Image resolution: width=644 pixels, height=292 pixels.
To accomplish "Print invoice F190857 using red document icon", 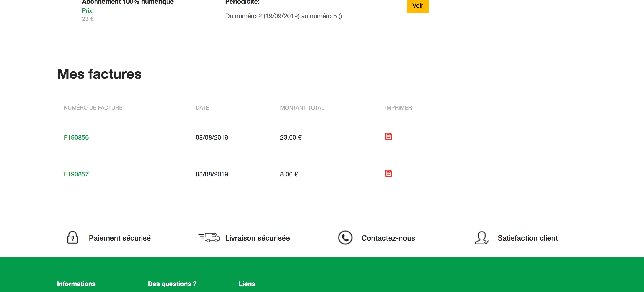I will [x=388, y=173].
